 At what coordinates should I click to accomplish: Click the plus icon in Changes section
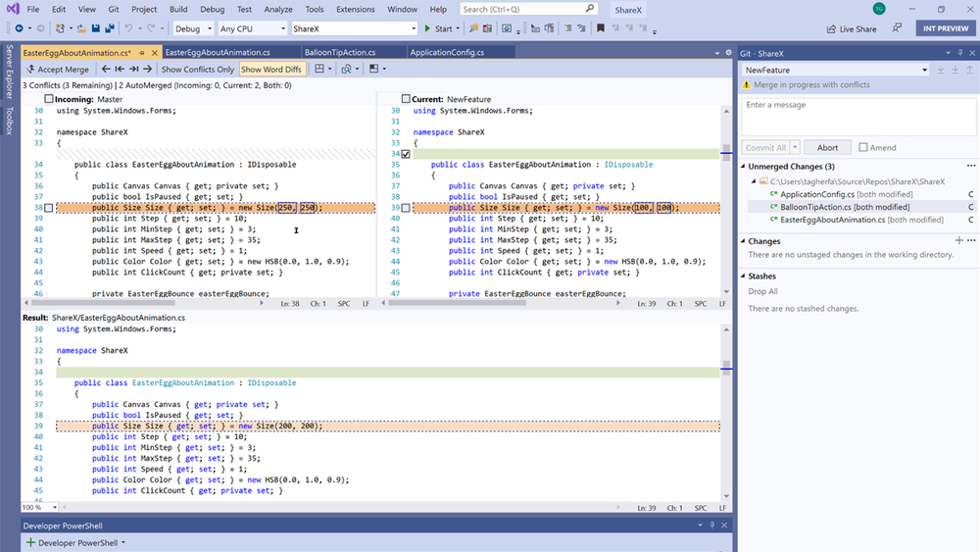click(x=958, y=240)
